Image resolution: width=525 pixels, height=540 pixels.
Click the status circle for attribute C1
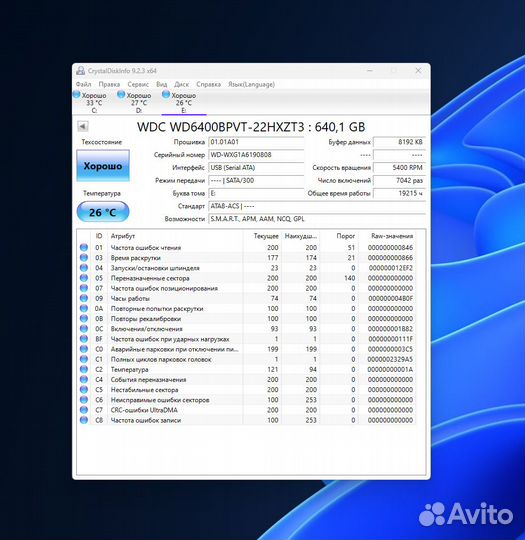click(x=84, y=359)
